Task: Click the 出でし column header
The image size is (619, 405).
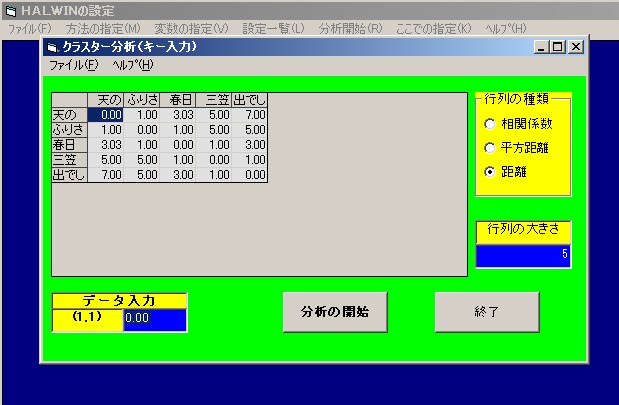Action: [x=249, y=100]
